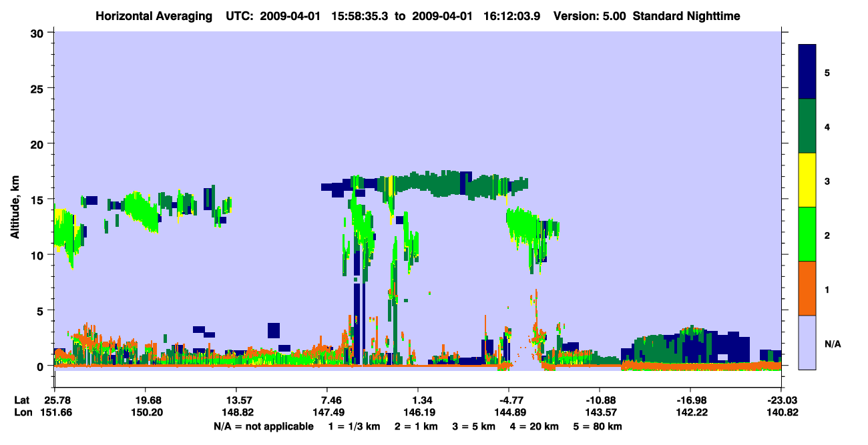Click legend text '3 = 5 km'
The image size is (868, 445).
pyautogui.click(x=474, y=426)
